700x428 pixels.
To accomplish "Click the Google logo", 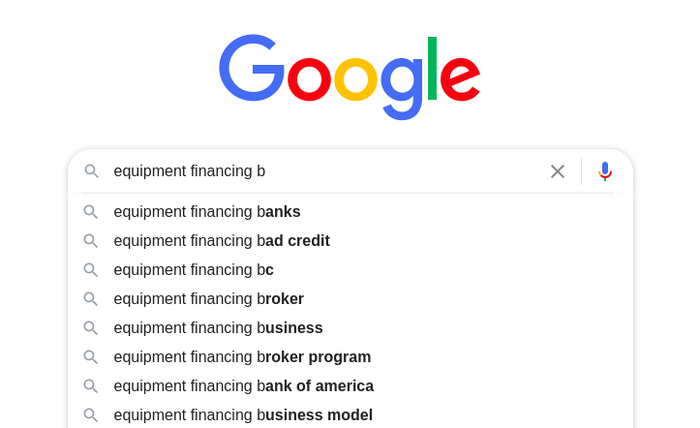I will pos(350,77).
